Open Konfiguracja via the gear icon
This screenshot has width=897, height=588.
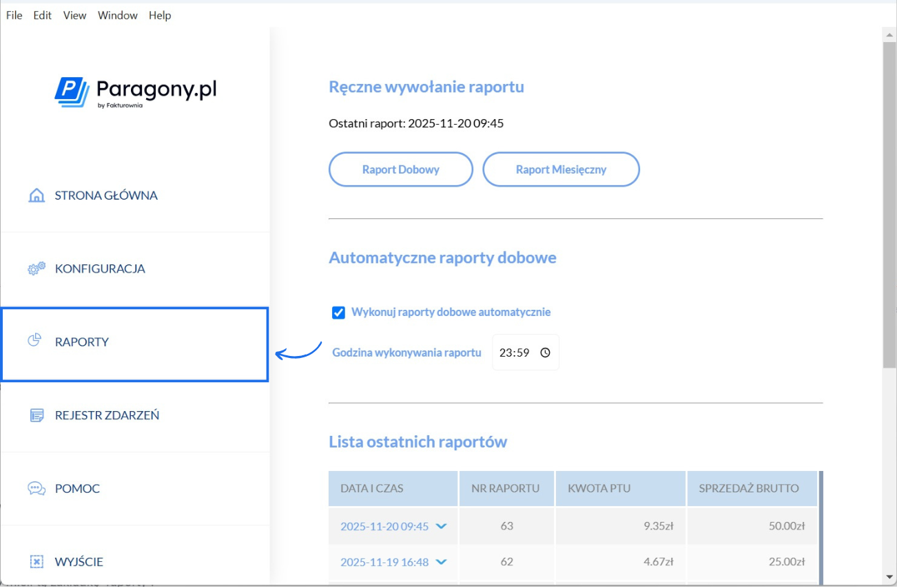point(35,269)
